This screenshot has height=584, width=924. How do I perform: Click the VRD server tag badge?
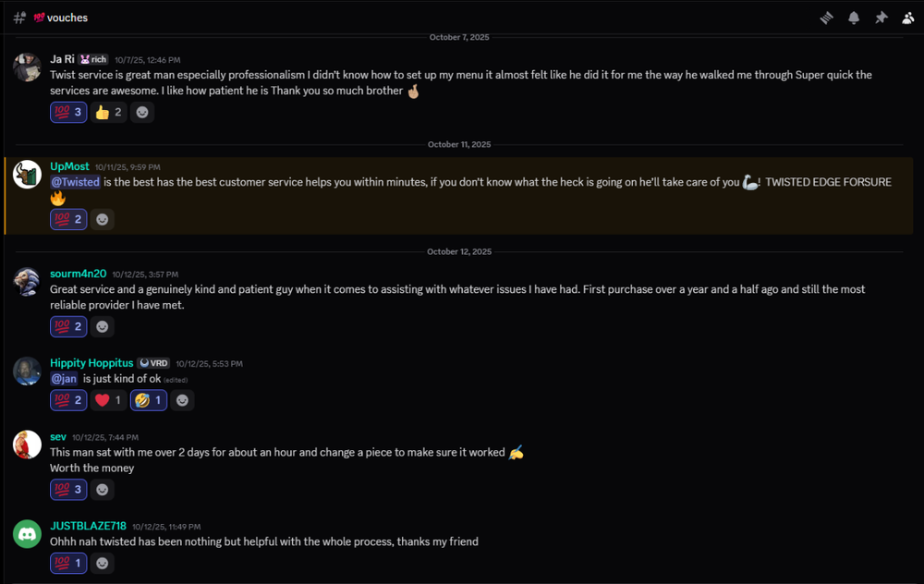click(153, 363)
